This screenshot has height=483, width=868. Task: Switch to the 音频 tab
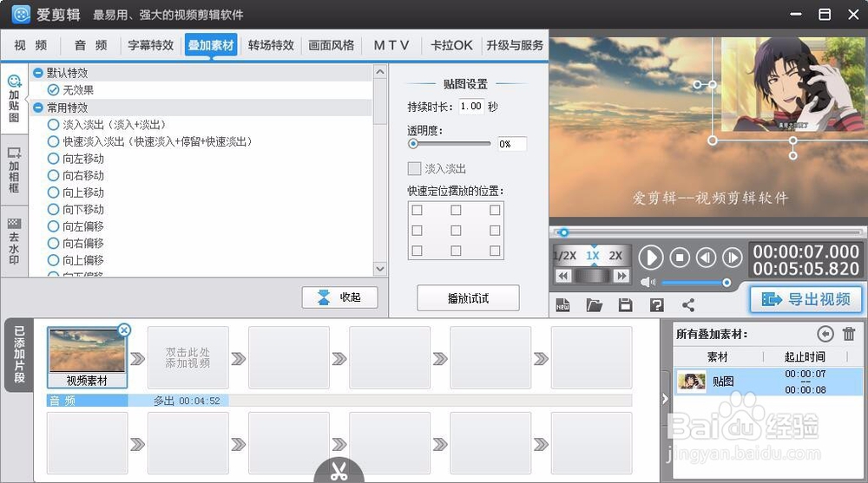coord(91,45)
